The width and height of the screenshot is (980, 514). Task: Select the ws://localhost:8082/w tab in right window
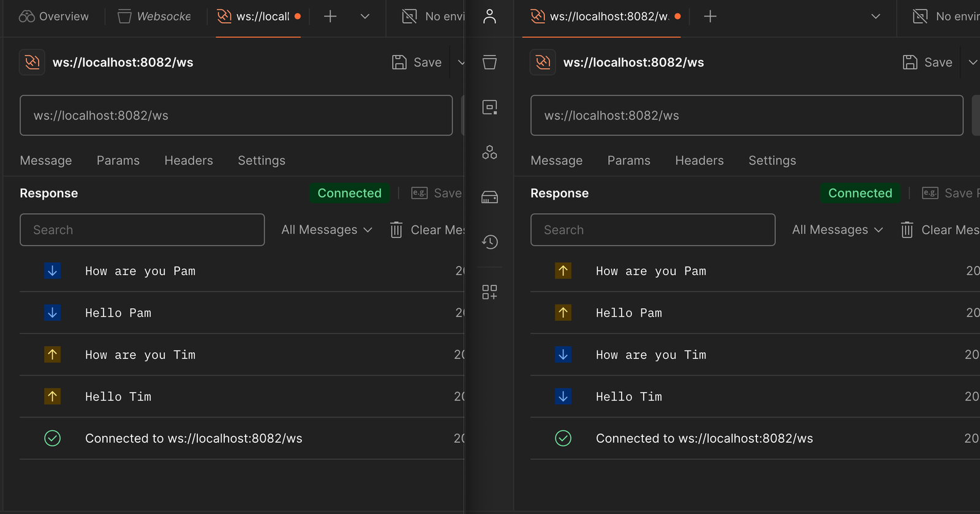pos(601,17)
